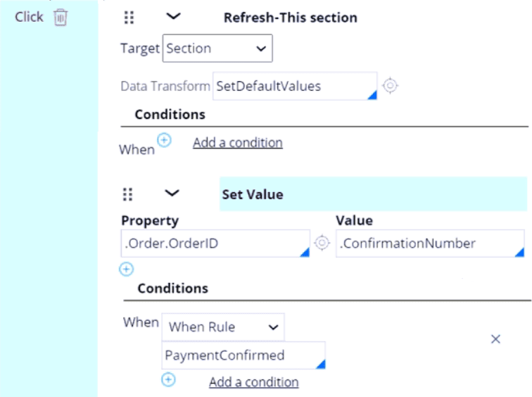Click the .Order.OrderID property field
532x397 pixels.
[x=215, y=244]
